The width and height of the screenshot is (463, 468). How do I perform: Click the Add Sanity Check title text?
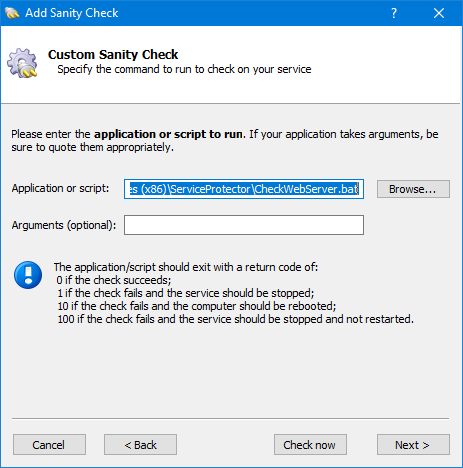[x=72, y=13]
